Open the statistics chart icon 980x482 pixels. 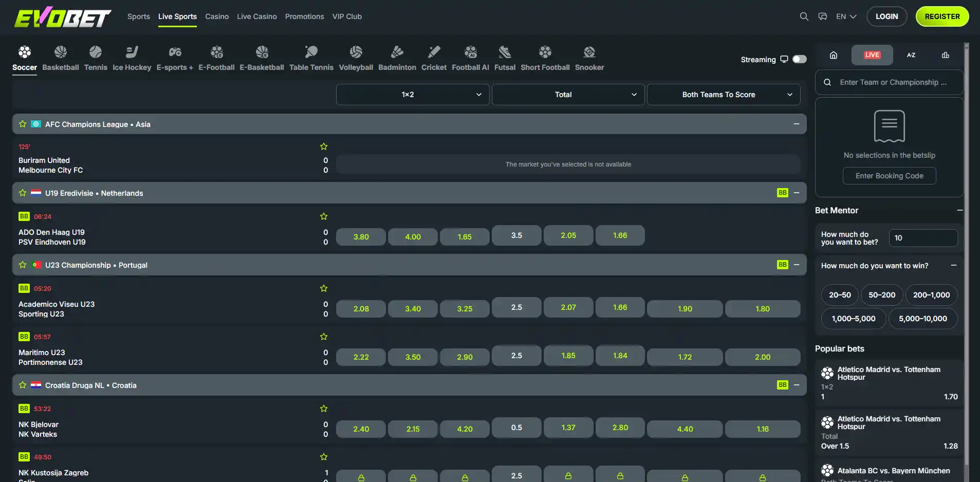click(946, 55)
